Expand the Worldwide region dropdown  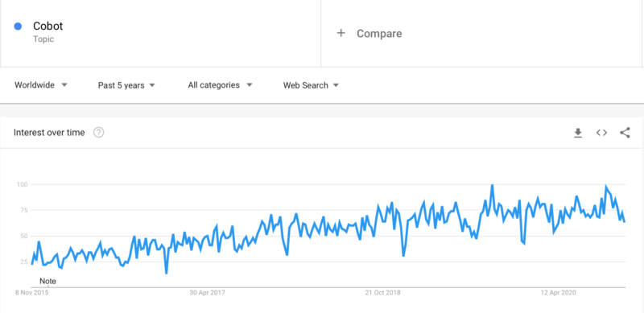(x=41, y=85)
